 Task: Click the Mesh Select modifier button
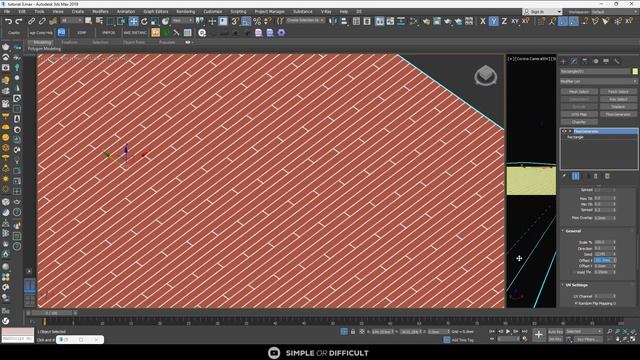coord(579,92)
